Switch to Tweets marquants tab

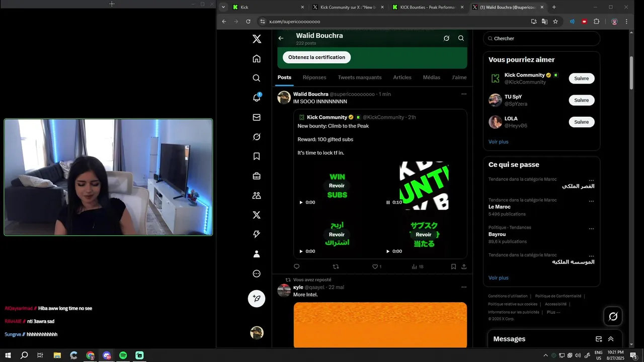[x=360, y=77]
